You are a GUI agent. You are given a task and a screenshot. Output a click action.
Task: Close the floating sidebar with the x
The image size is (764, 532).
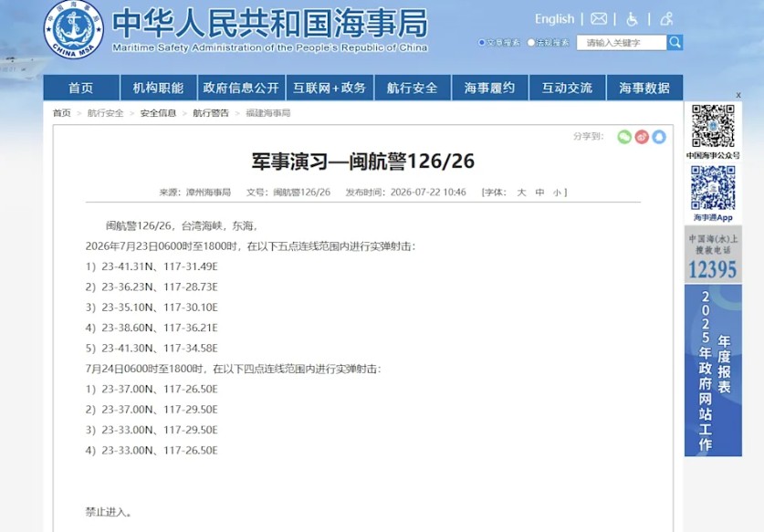coord(738,95)
